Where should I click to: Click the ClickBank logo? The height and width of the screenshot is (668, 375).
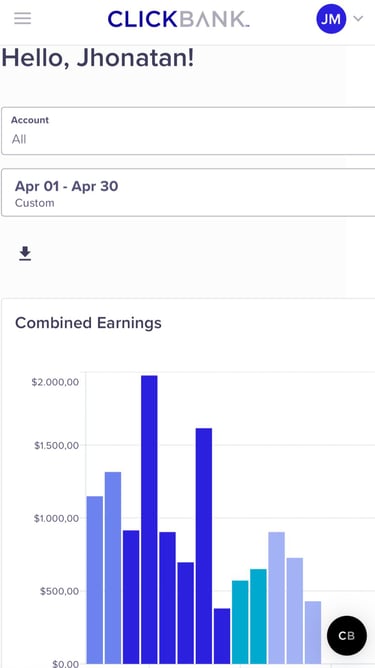(x=179, y=19)
